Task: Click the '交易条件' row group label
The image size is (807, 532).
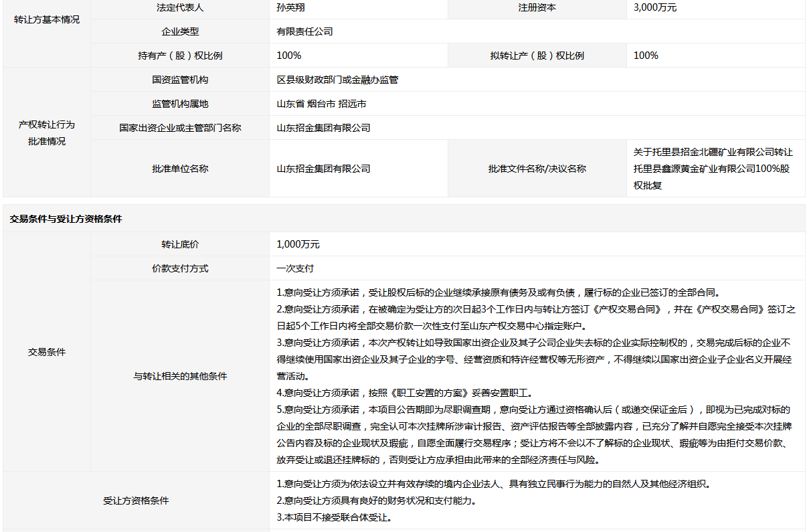Action: click(x=47, y=352)
